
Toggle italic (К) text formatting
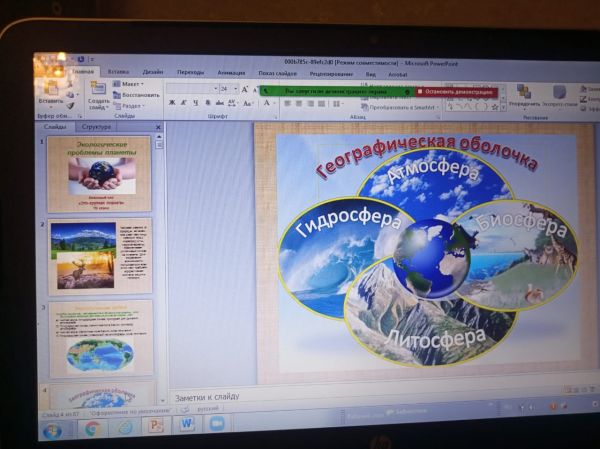click(x=184, y=102)
